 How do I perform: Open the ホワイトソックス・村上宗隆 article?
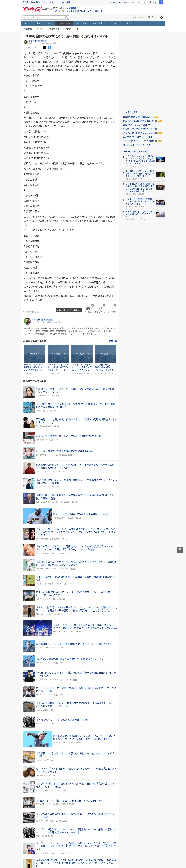coord(77,689)
